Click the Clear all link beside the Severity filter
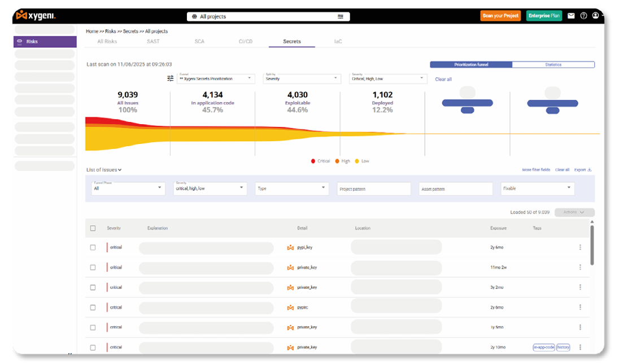619x364 pixels. click(x=443, y=80)
